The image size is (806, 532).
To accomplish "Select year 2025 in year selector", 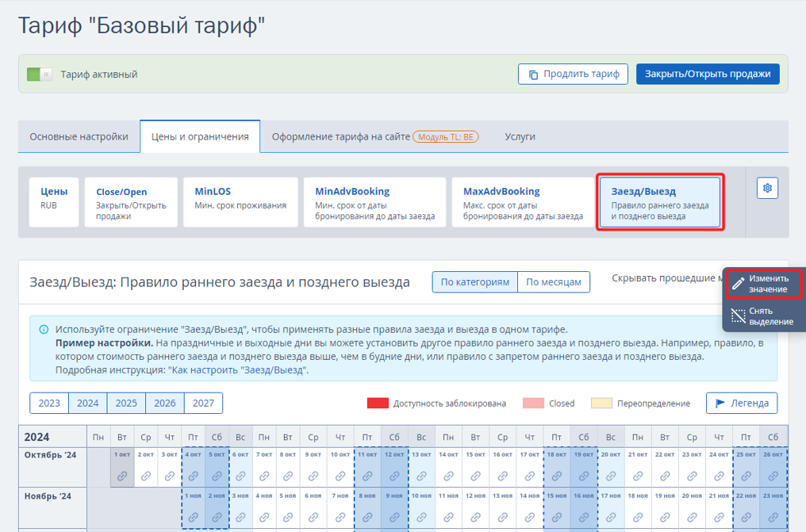I will coord(126,403).
